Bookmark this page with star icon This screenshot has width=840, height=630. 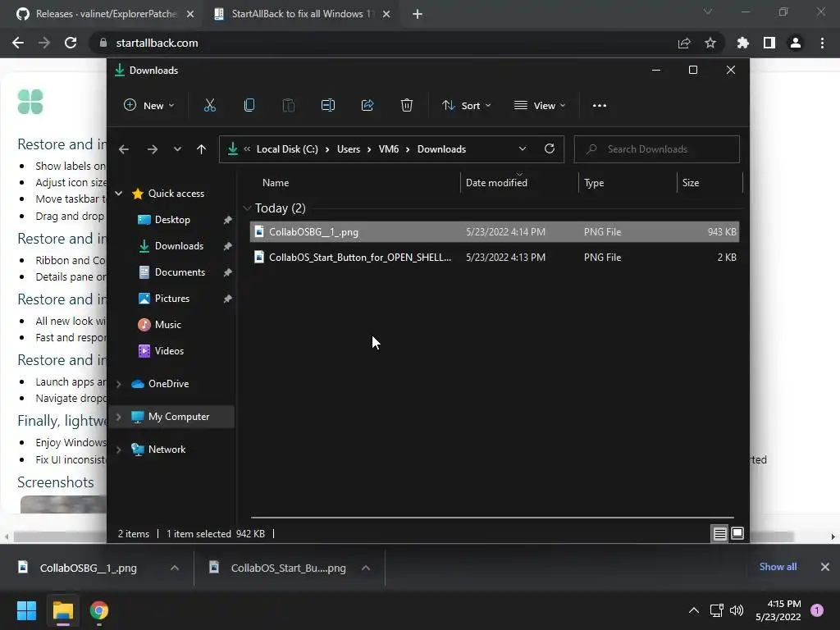[710, 43]
